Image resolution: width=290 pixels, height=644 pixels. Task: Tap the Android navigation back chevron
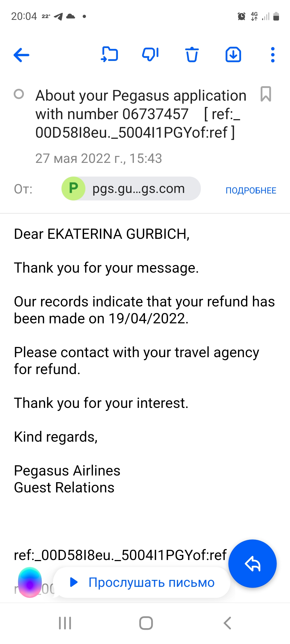227,623
